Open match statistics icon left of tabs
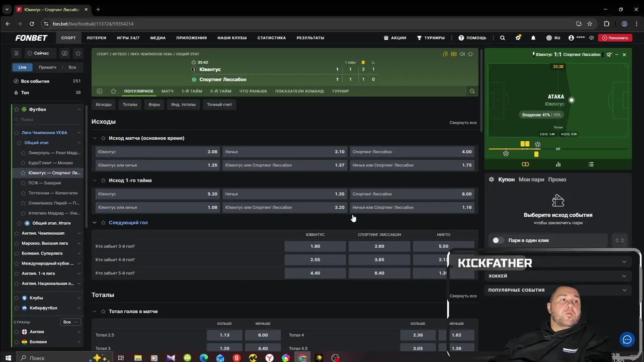 pos(100,91)
